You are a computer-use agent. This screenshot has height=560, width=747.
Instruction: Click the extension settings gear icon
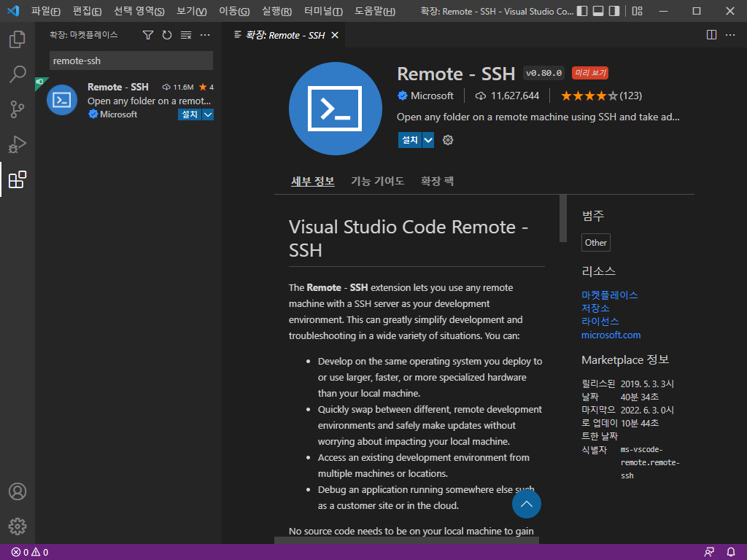[x=448, y=140]
